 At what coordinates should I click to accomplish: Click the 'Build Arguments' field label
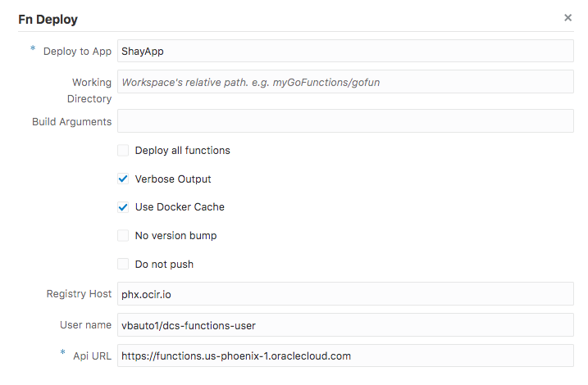tap(71, 121)
